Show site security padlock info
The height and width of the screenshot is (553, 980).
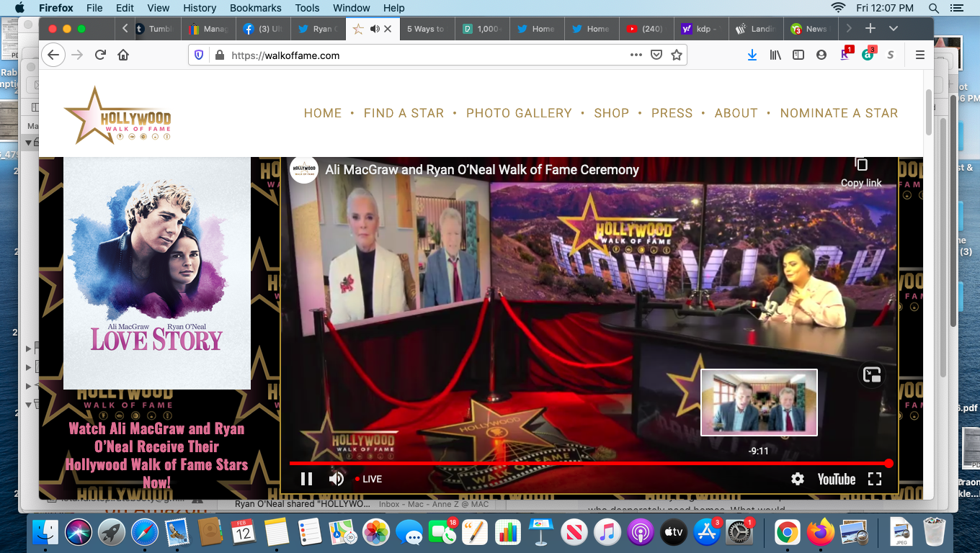pos(219,55)
